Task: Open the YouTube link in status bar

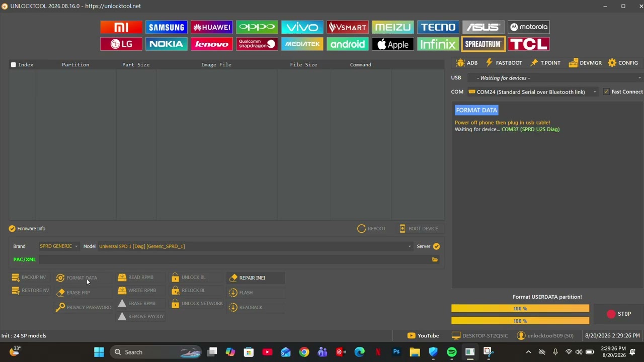Action: pyautogui.click(x=423, y=336)
